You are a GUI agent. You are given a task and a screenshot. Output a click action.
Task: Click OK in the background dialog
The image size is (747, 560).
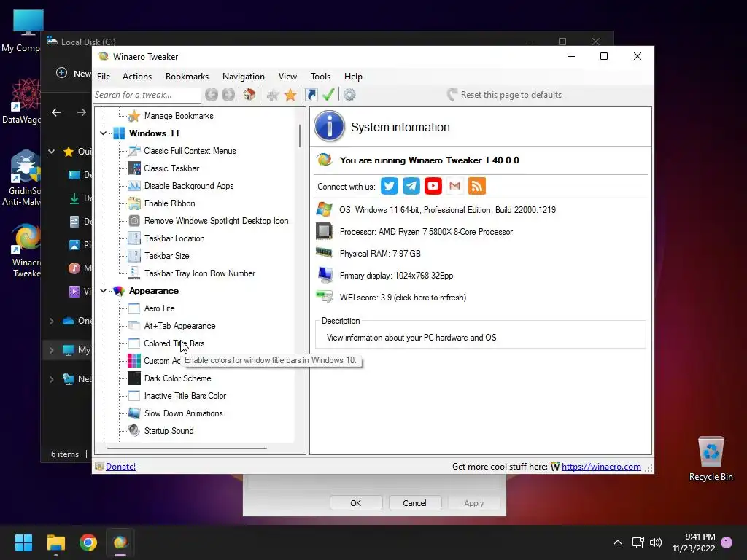pos(356,503)
